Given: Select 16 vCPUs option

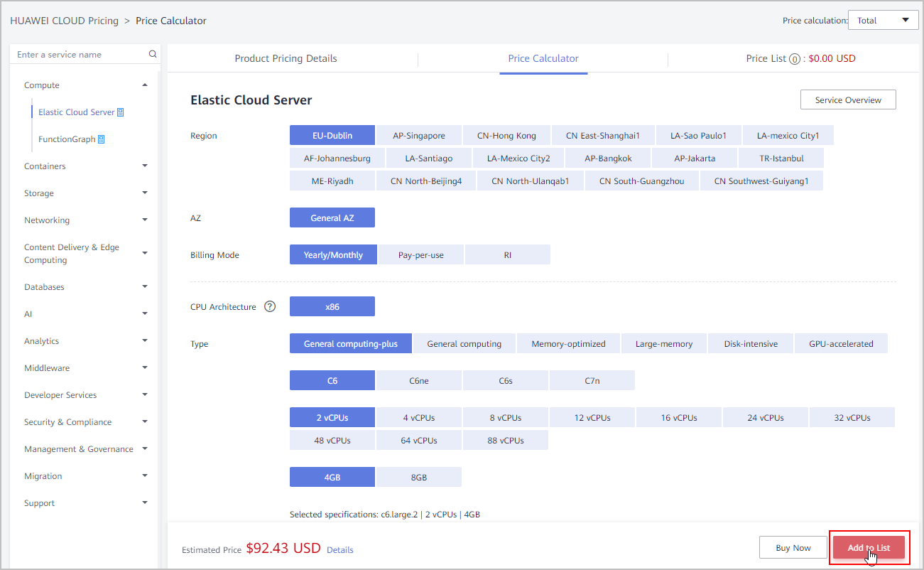Looking at the screenshot, I should coord(679,418).
